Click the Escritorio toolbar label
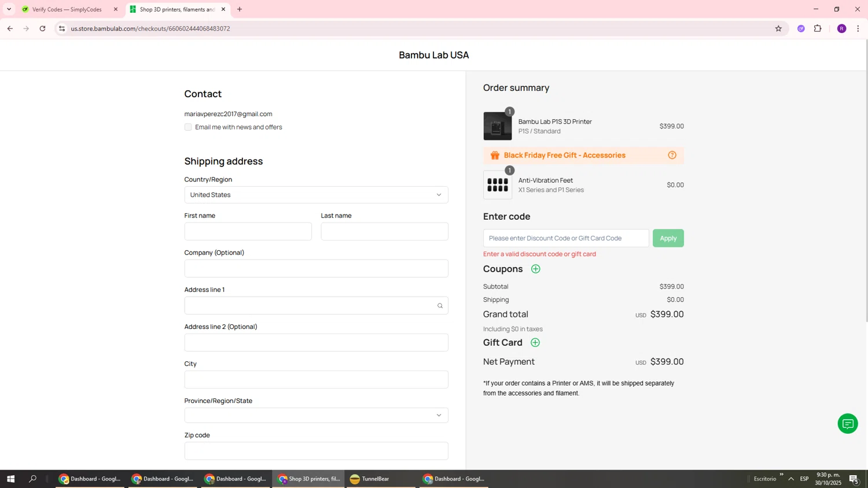The height and width of the screenshot is (488, 868). tap(765, 479)
